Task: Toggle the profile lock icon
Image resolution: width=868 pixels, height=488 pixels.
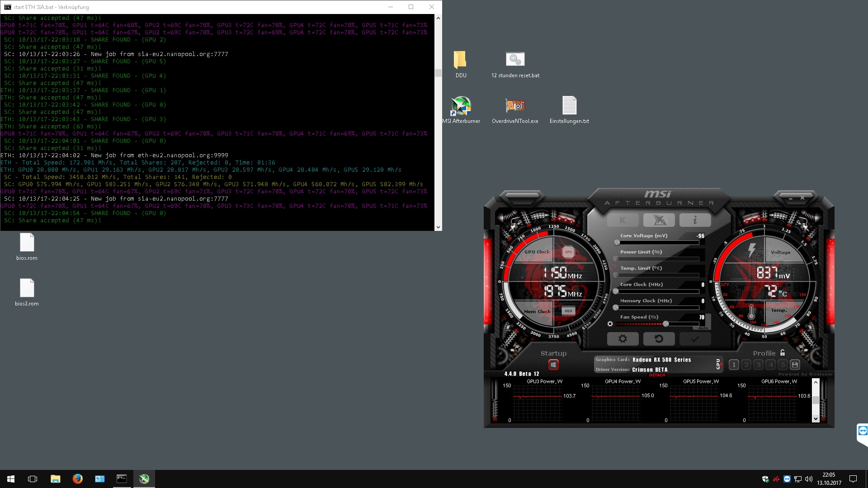Action: (783, 353)
